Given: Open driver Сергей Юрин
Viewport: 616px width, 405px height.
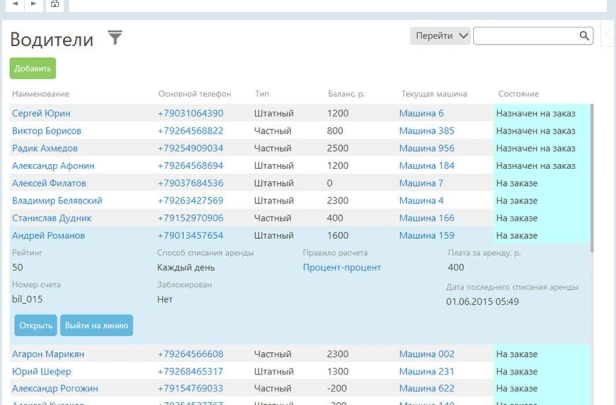Looking at the screenshot, I should 41,114.
